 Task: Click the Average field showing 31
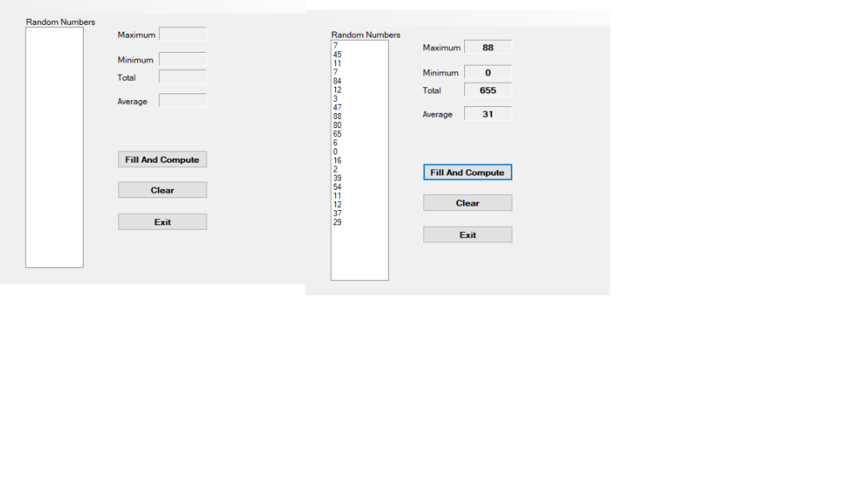[488, 113]
